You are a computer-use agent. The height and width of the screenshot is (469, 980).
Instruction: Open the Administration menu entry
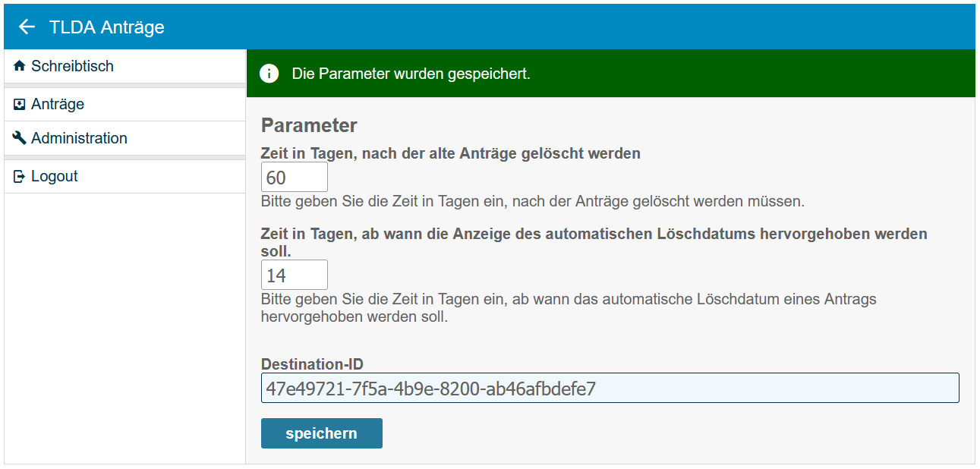(x=79, y=138)
